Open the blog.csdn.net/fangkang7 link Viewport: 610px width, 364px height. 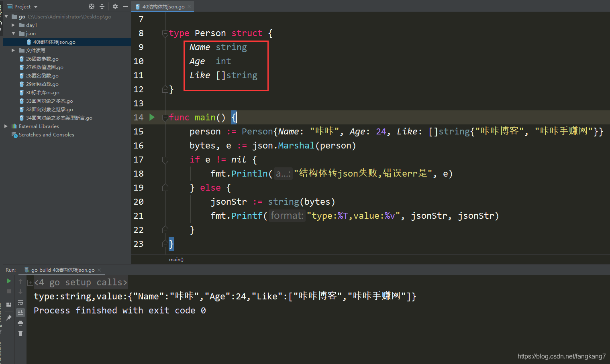click(x=561, y=356)
